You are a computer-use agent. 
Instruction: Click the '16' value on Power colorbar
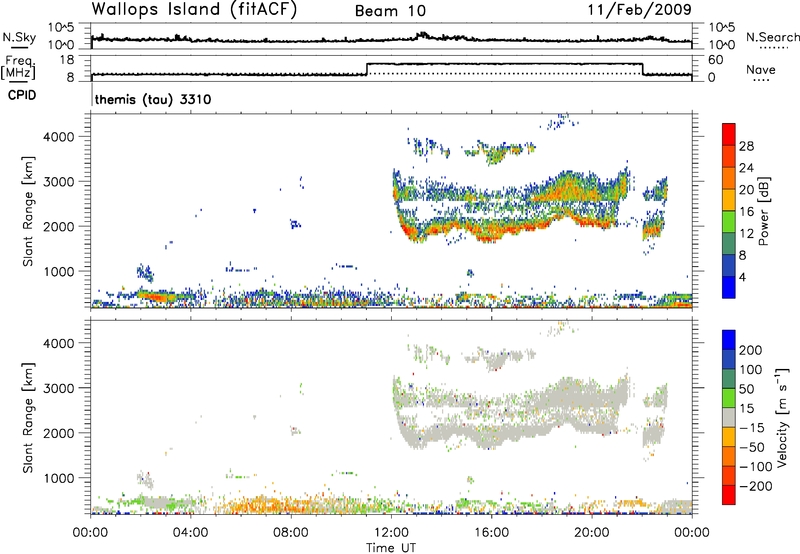[746, 212]
